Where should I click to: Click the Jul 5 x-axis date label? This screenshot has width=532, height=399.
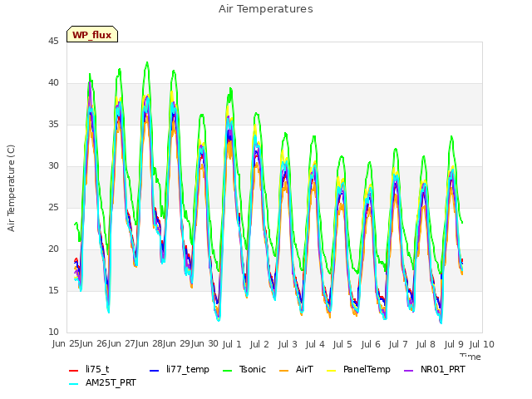(x=342, y=344)
